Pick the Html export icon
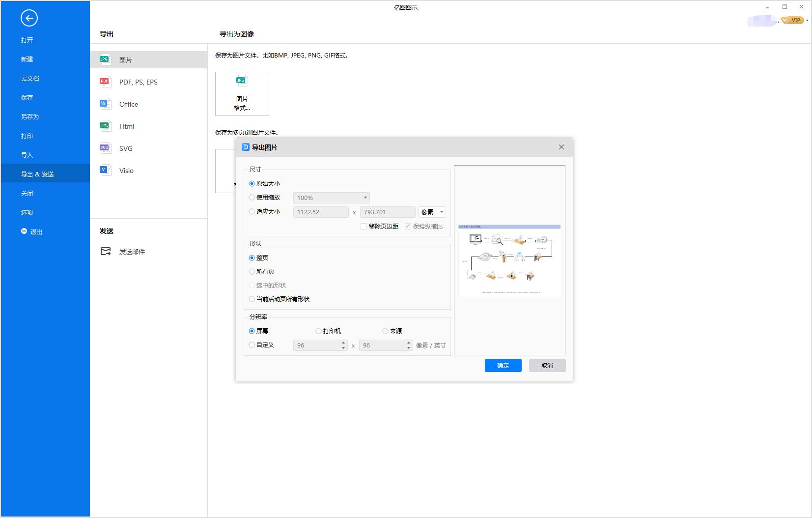The width and height of the screenshot is (812, 518). point(105,126)
